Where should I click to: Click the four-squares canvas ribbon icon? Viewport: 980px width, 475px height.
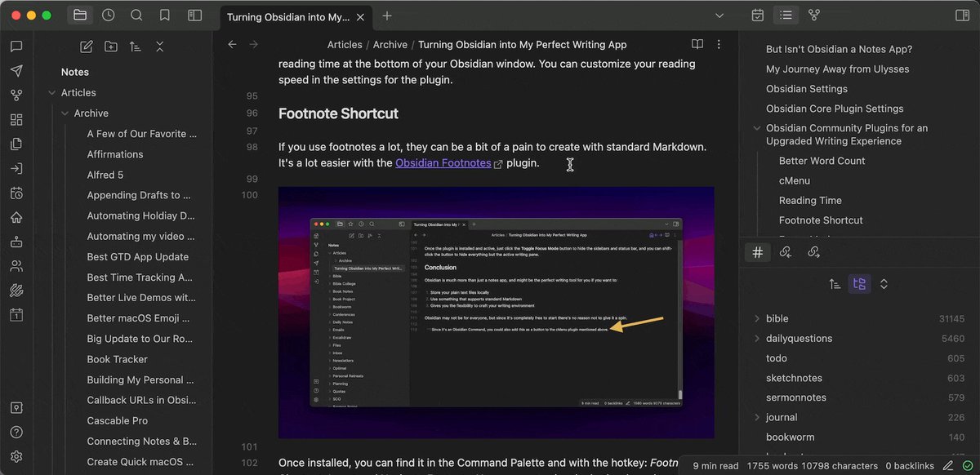click(x=16, y=120)
